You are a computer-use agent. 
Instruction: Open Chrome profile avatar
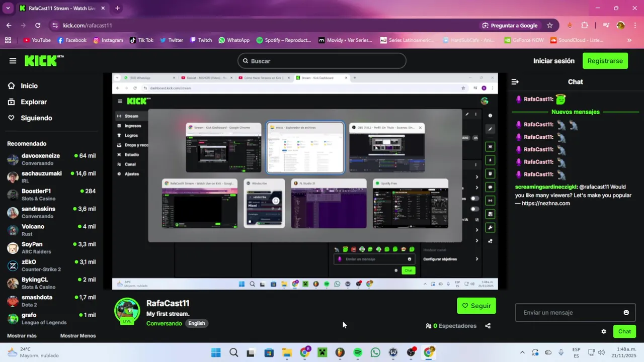click(x=621, y=25)
